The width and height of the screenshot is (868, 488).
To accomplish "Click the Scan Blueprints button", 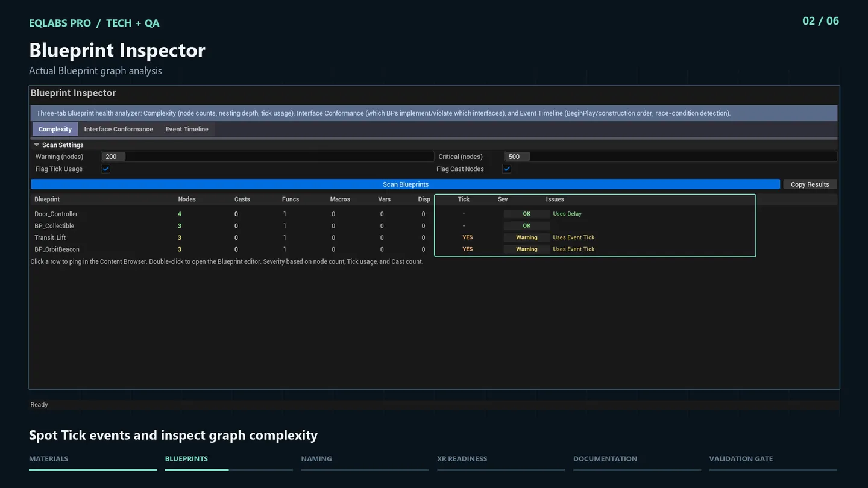I will (x=406, y=184).
